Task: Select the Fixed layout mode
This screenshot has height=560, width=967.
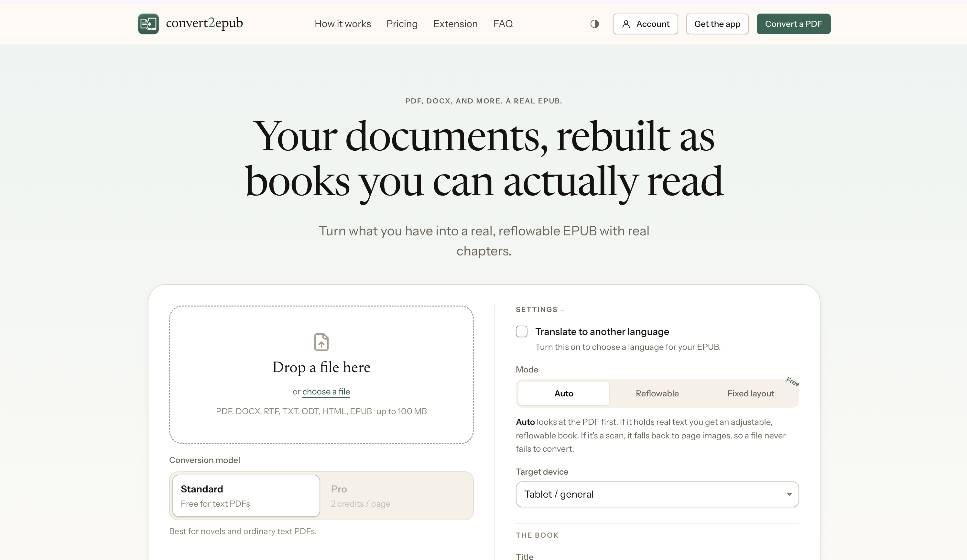Action: (x=750, y=393)
